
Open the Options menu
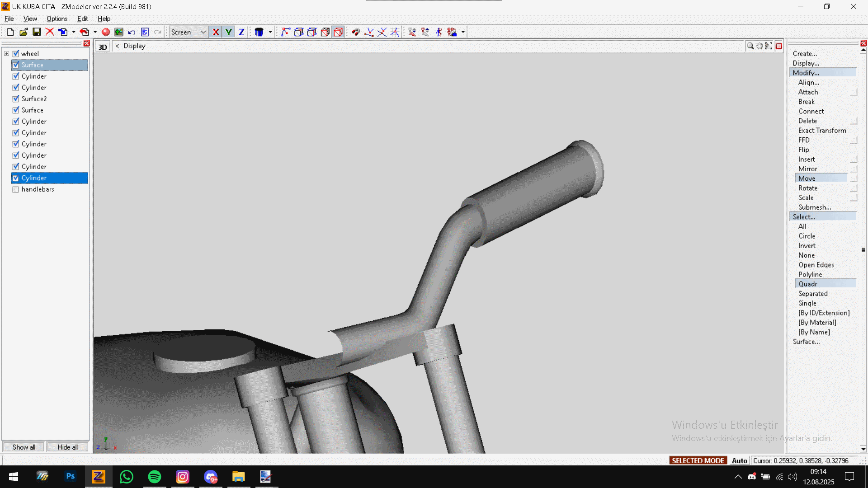pos(57,19)
